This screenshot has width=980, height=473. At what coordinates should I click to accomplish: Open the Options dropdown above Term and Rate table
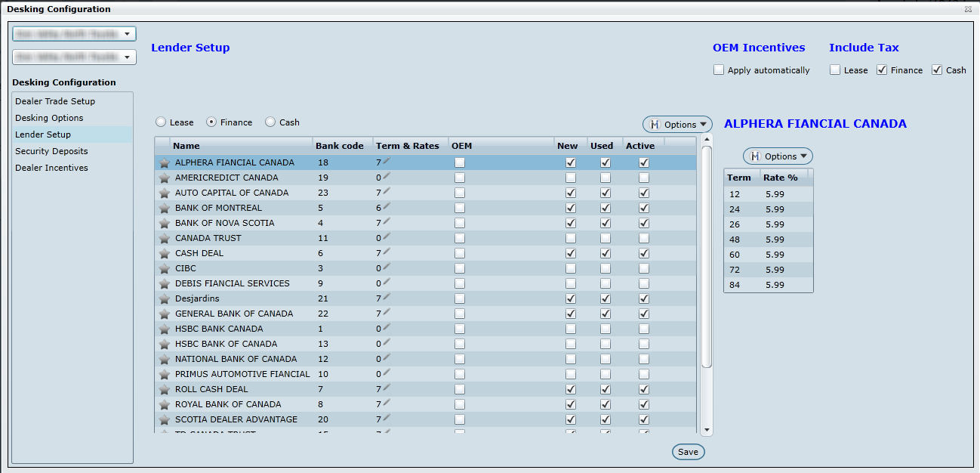pyautogui.click(x=778, y=156)
